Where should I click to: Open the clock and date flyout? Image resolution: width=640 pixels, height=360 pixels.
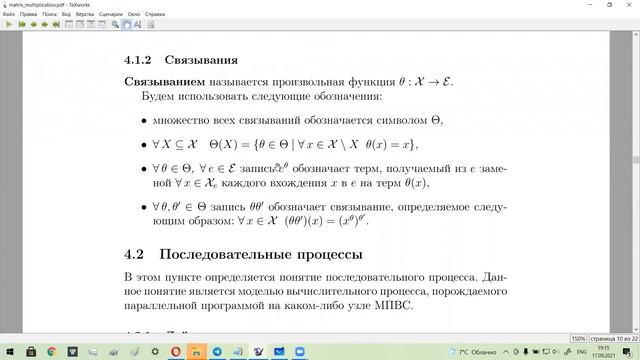[x=603, y=352]
